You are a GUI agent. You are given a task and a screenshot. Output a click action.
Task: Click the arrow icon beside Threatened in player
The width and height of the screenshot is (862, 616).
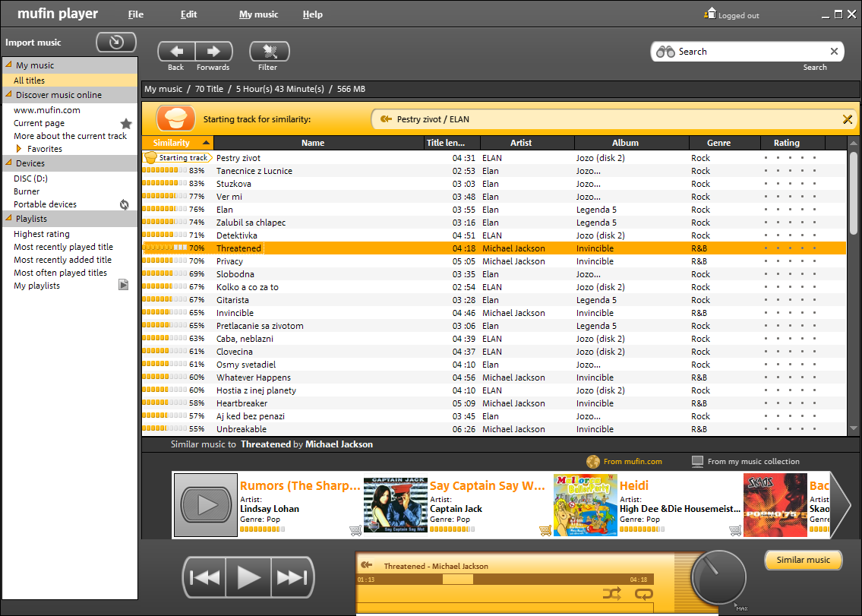(x=367, y=565)
